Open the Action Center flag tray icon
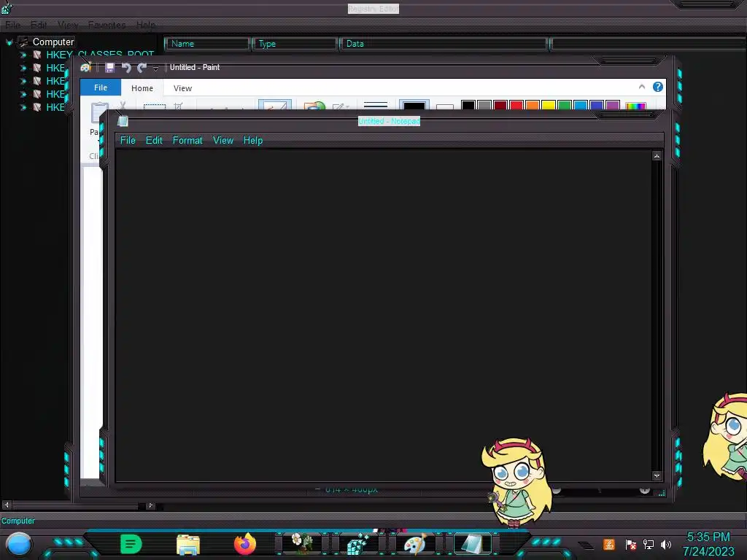The height and width of the screenshot is (560, 747). tap(630, 545)
